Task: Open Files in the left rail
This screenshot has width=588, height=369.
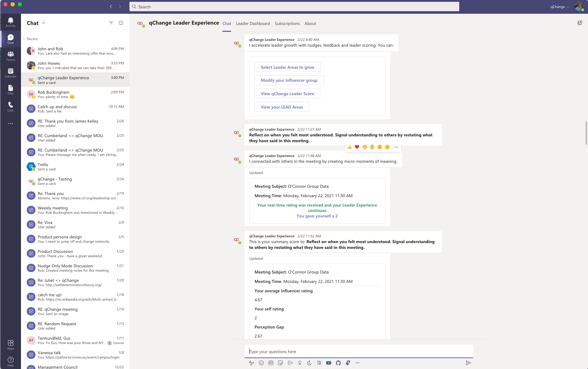Action: pos(10,90)
